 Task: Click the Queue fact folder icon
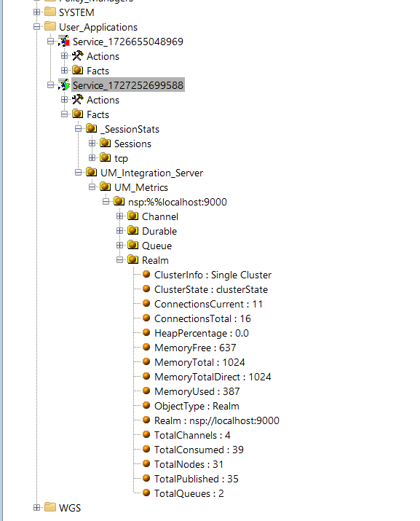(133, 245)
